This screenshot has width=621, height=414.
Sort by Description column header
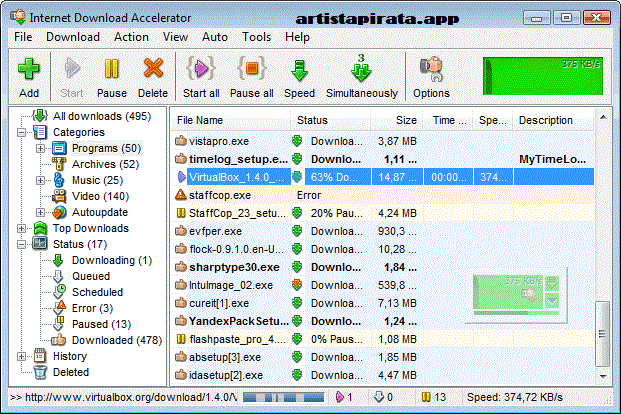[x=553, y=120]
